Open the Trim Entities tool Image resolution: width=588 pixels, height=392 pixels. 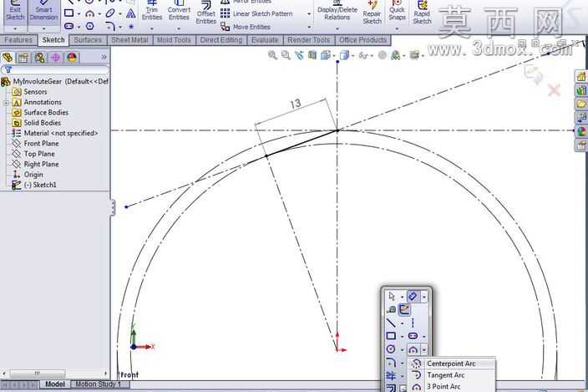click(152, 11)
